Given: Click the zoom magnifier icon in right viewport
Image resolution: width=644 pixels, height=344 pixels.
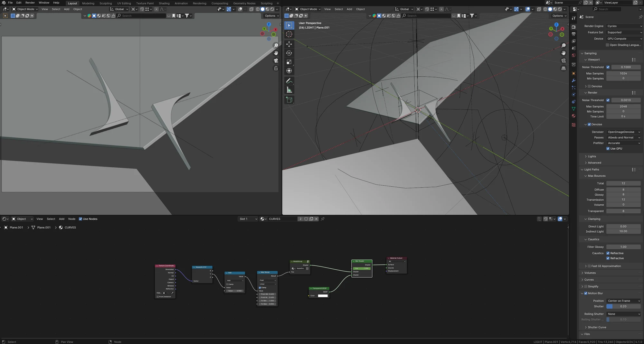Looking at the screenshot, I should 563,45.
